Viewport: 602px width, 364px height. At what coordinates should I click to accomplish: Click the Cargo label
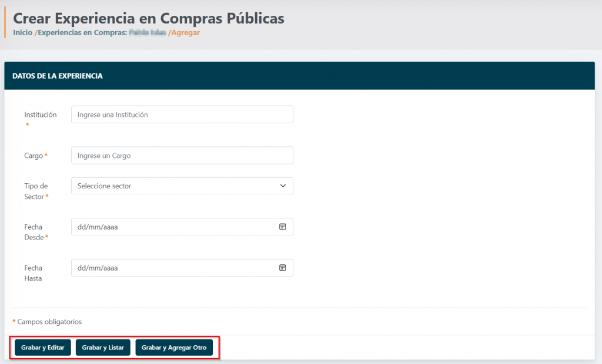click(x=36, y=156)
